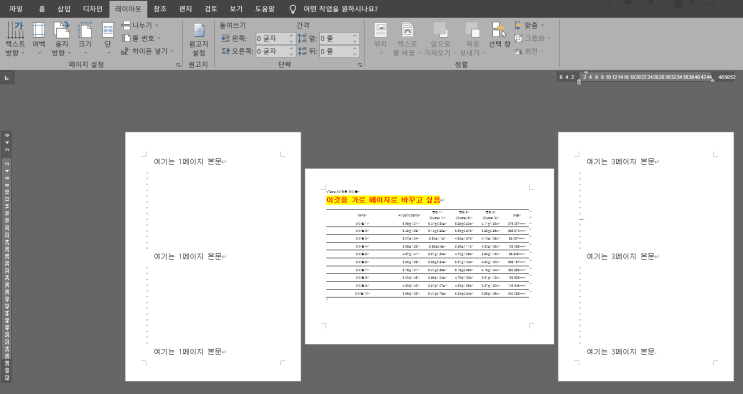Click the lightbulb Tell Me icon
This screenshot has height=394, width=743.
coord(293,9)
